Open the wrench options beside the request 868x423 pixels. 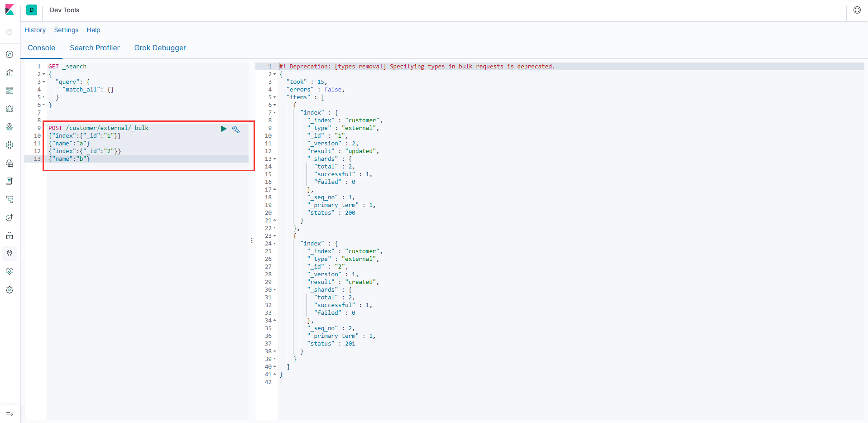pyautogui.click(x=236, y=130)
